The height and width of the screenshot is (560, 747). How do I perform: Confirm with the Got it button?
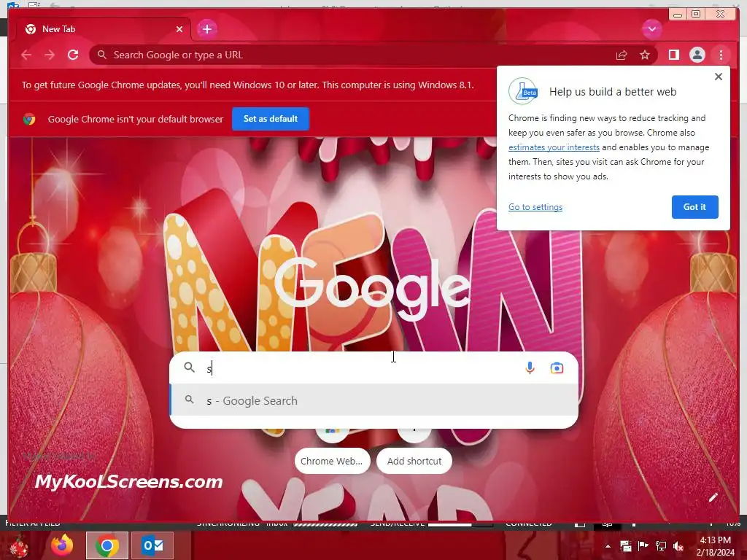point(694,207)
